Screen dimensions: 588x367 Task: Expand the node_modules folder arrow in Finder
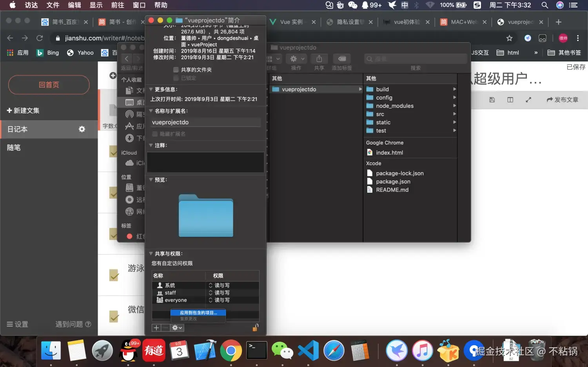tap(455, 106)
